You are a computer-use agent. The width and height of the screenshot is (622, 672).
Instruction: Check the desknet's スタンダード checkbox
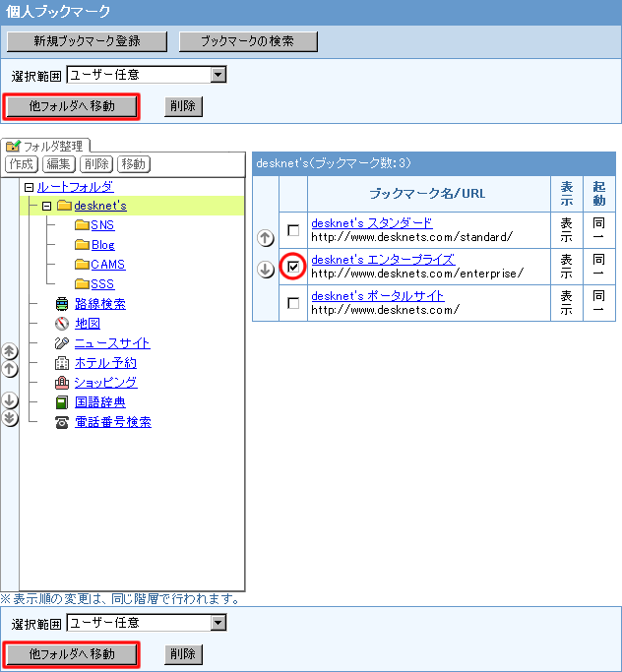point(293,230)
